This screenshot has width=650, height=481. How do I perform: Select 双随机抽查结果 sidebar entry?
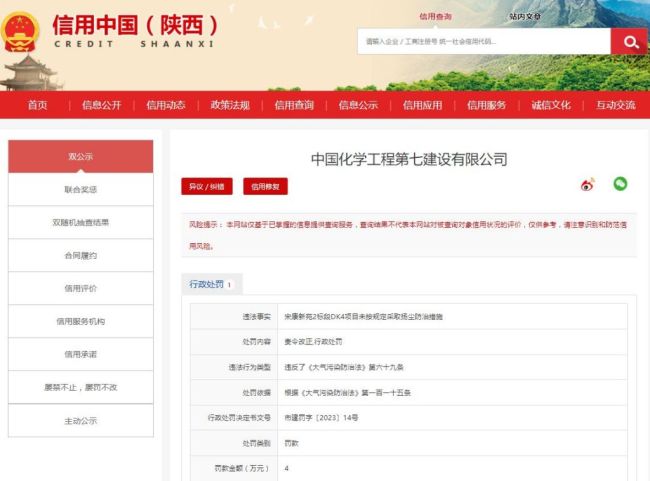coord(81,222)
